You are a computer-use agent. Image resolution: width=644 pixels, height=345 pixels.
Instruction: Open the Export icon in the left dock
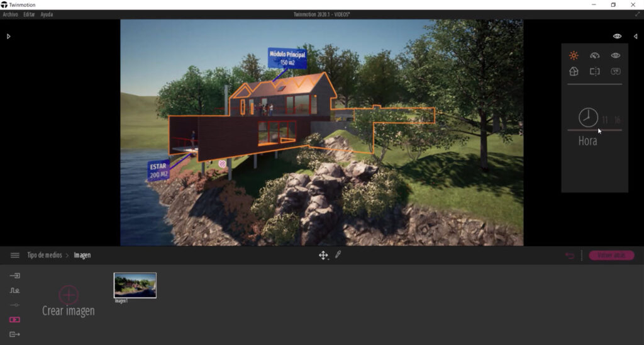(15, 334)
